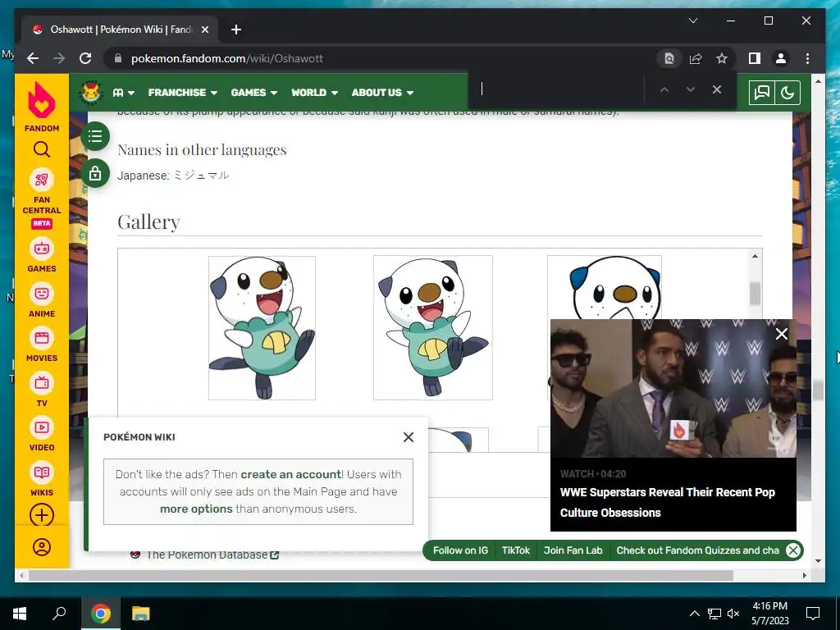
Task: Click the create an account link
Action: coord(291,474)
